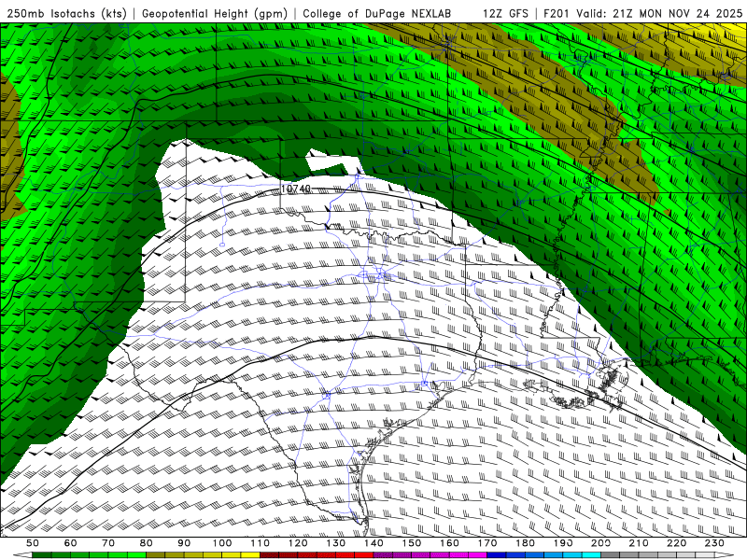Viewport: 747px width, 560px height.
Task: Click the 100 label on the legend
Action: coord(222,543)
